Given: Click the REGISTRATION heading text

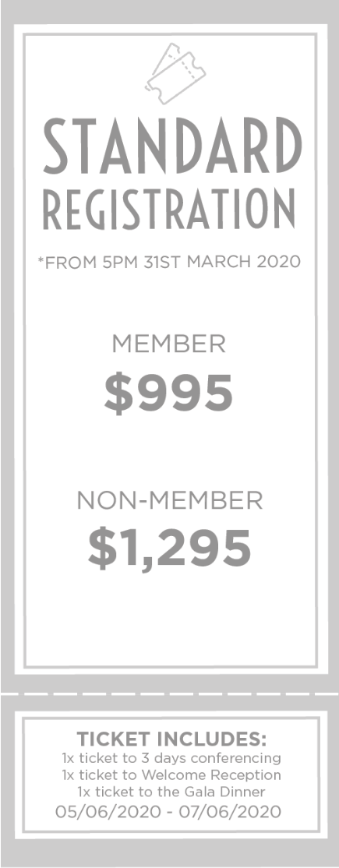Looking at the screenshot, I should [x=170, y=210].
